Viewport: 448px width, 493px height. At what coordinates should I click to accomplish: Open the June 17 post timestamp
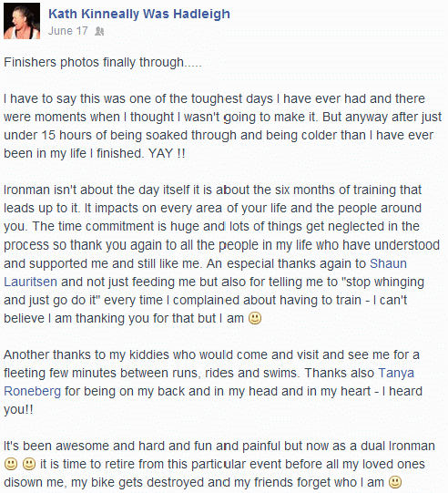(68, 31)
